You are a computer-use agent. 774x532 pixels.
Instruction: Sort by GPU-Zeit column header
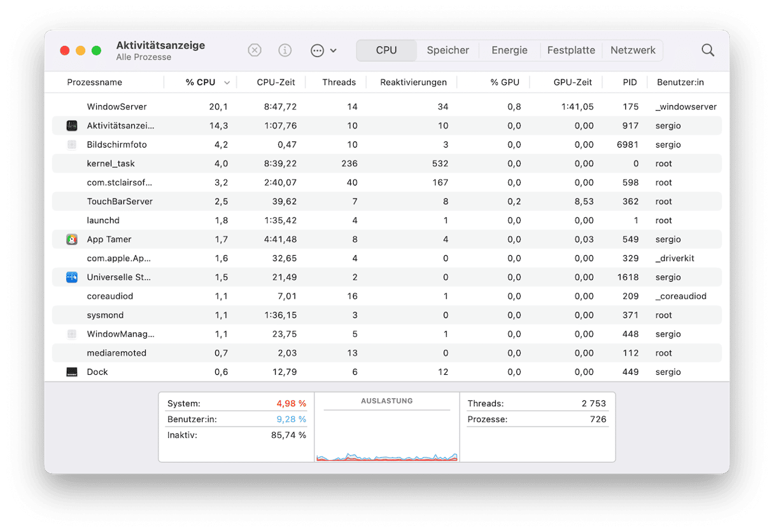[x=573, y=82]
